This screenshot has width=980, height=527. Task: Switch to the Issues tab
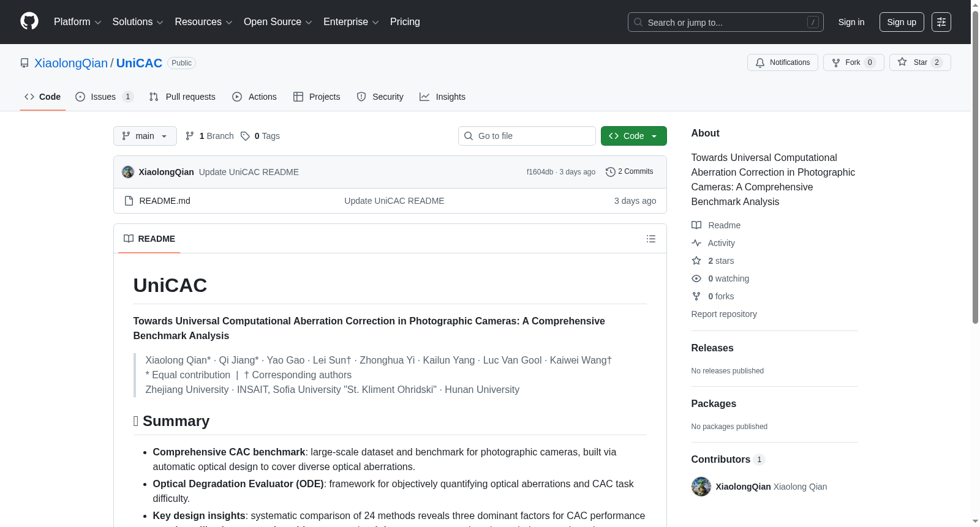point(104,97)
